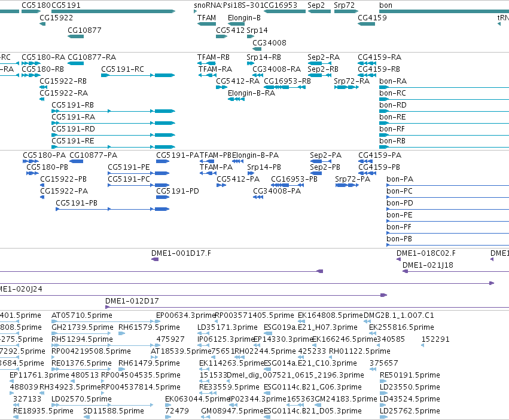Select transcript CG5191-RE label
Viewport: 509px width, 420px height.
(73, 141)
